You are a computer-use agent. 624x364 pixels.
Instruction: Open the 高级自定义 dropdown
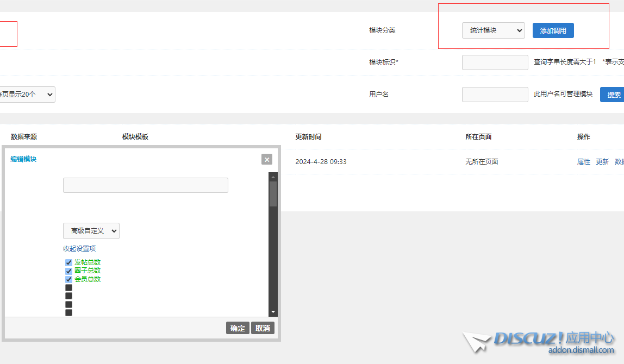click(91, 231)
